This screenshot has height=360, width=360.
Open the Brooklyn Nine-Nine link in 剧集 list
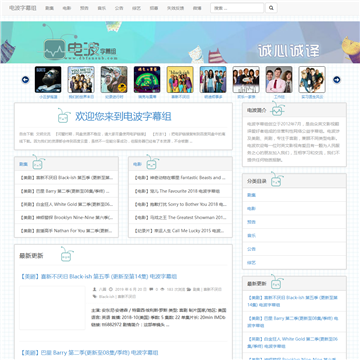[66, 217]
